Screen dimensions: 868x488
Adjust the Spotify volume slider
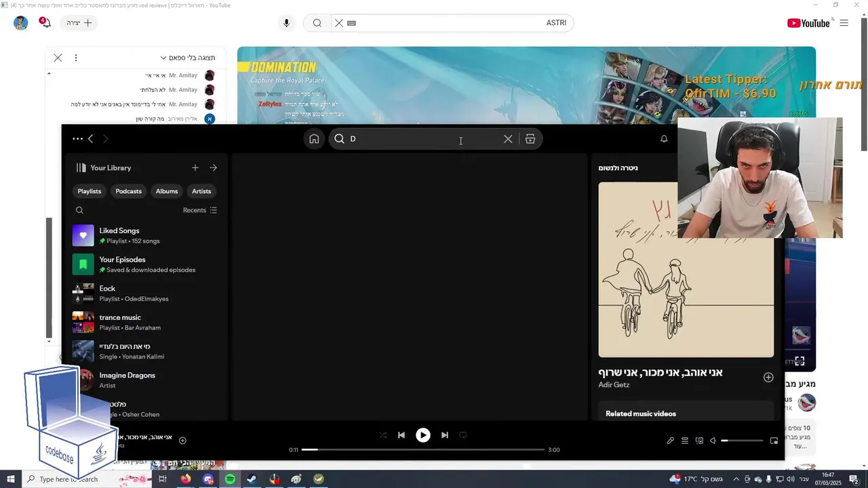(742, 441)
